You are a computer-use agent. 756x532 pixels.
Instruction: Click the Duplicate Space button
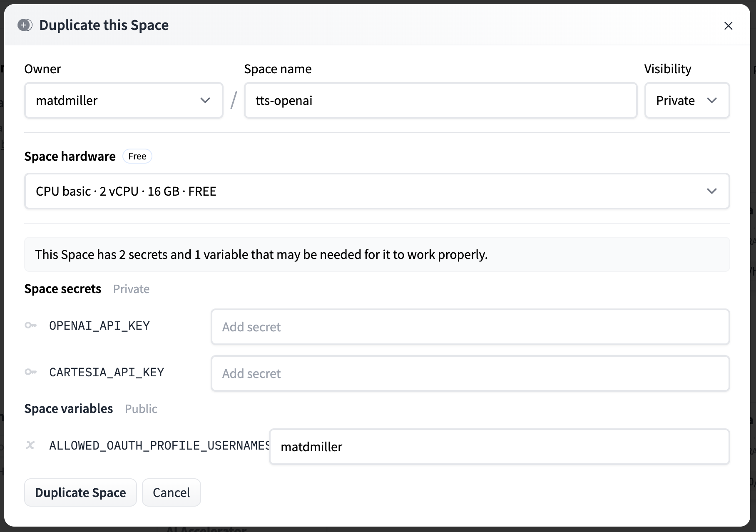tap(80, 492)
